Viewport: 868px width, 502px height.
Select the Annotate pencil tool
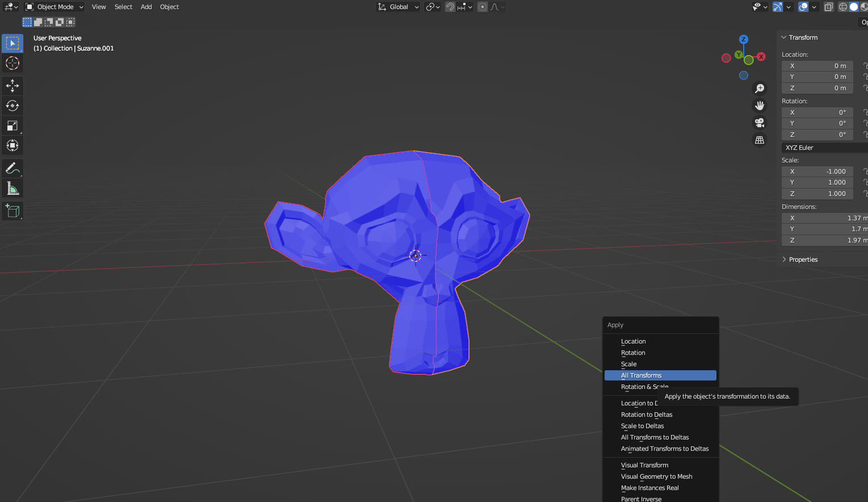[x=12, y=169]
